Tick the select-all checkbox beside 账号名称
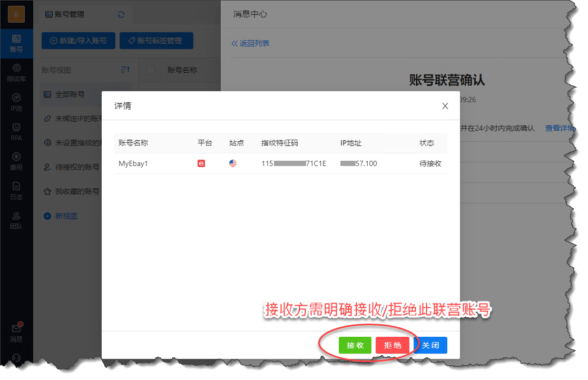 pyautogui.click(x=151, y=70)
